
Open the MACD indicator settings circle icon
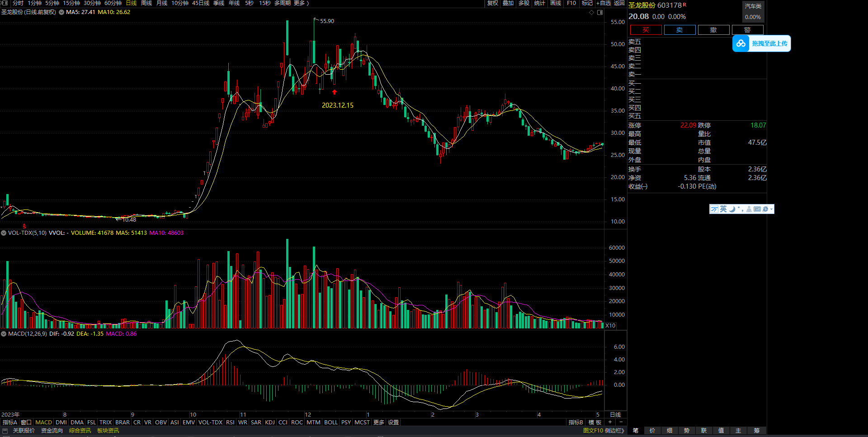(4, 334)
